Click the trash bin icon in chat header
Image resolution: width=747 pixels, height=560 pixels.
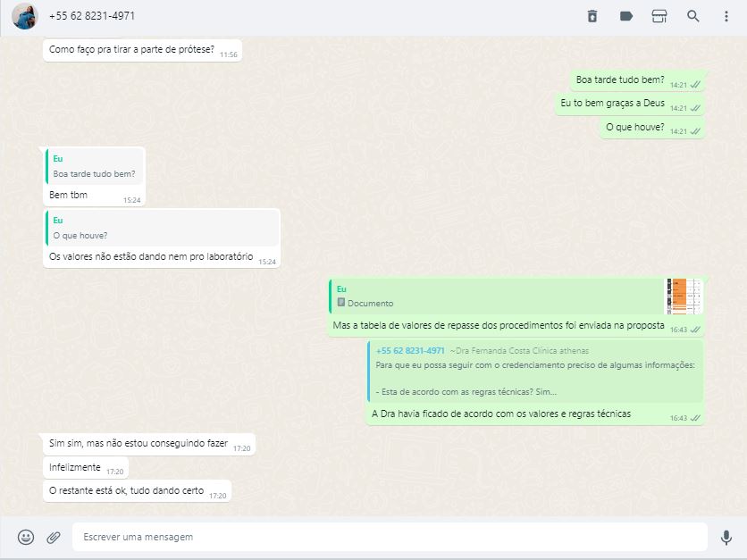(592, 16)
